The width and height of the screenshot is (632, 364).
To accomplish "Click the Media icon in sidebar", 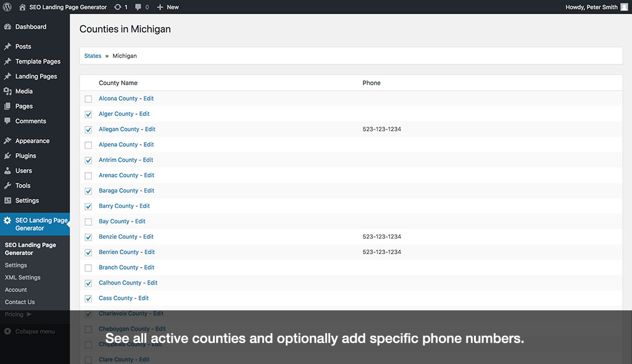I will pos(7,91).
